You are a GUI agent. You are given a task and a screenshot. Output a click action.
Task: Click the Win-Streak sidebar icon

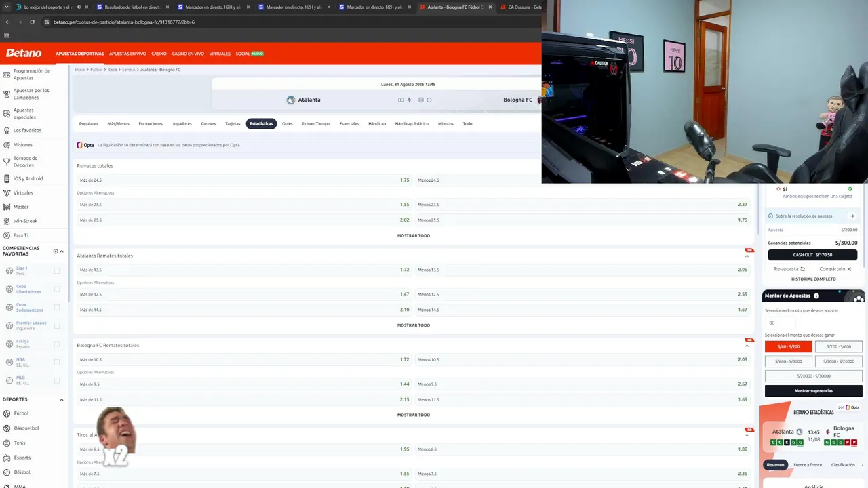(7, 221)
